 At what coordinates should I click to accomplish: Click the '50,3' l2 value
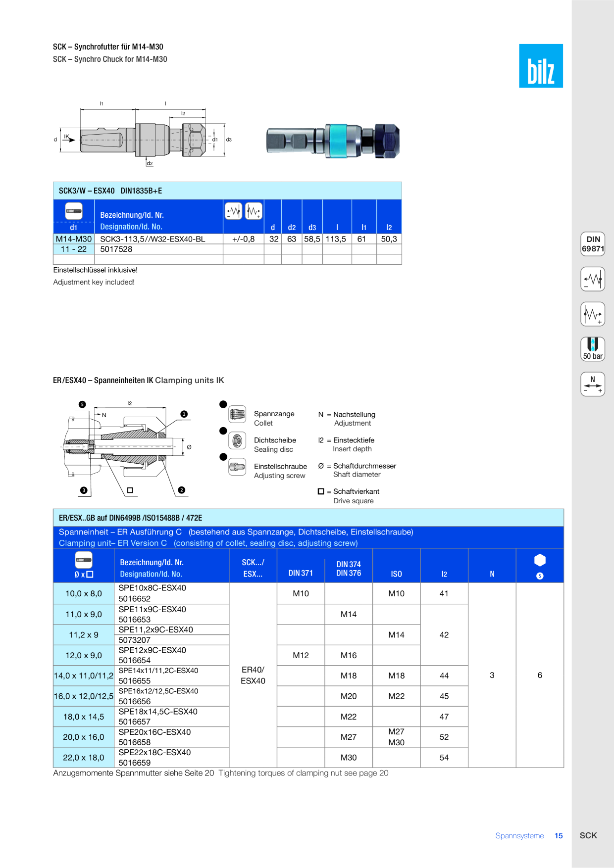tap(389, 239)
